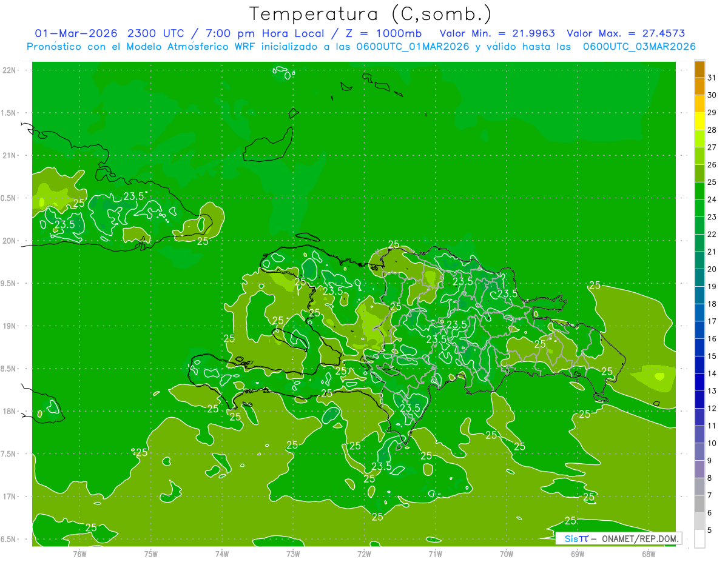The height and width of the screenshot is (562, 728).
Task: Click the '71W' longitude axis label
Action: pyautogui.click(x=435, y=554)
